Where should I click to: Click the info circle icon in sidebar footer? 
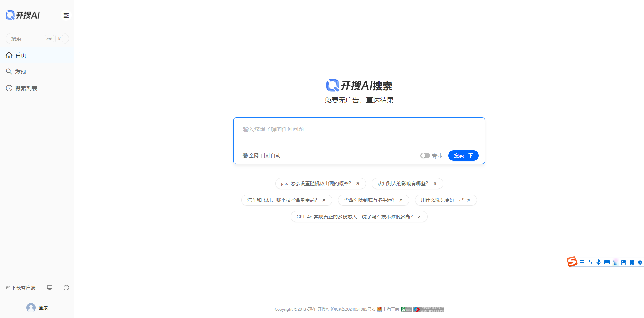click(x=66, y=288)
